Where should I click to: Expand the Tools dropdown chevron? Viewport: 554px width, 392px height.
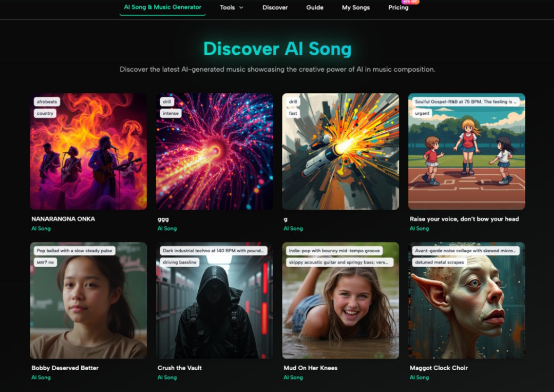(x=241, y=7)
